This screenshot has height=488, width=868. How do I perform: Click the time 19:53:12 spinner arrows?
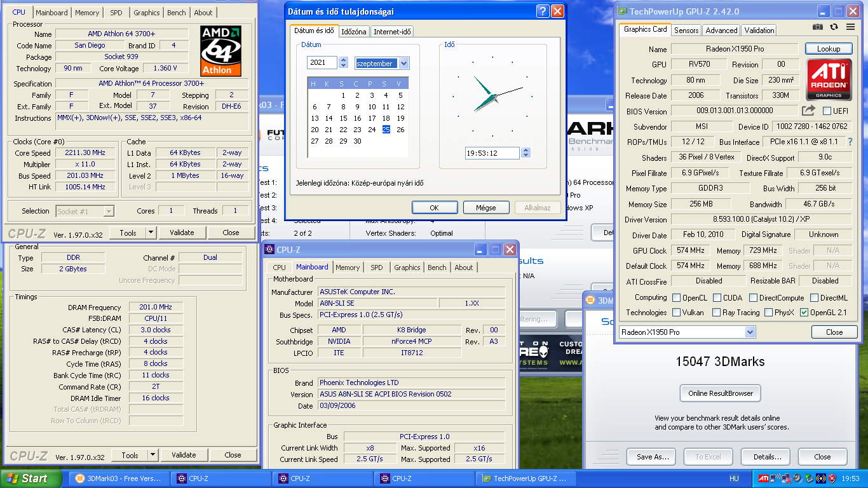(525, 152)
